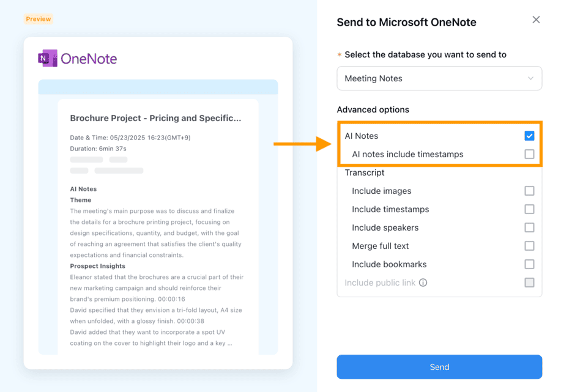The image size is (561, 392).
Task: Click the AI Notes heading in preview
Action: pyautogui.click(x=83, y=189)
